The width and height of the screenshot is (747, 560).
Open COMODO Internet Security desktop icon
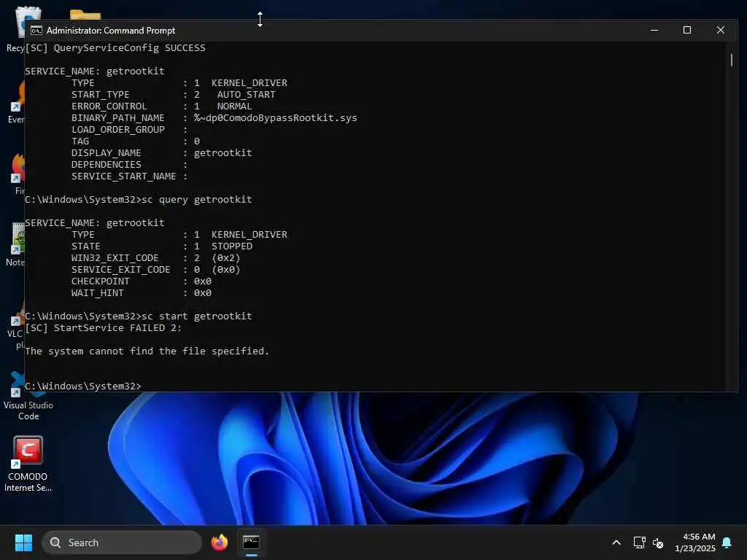tap(28, 464)
